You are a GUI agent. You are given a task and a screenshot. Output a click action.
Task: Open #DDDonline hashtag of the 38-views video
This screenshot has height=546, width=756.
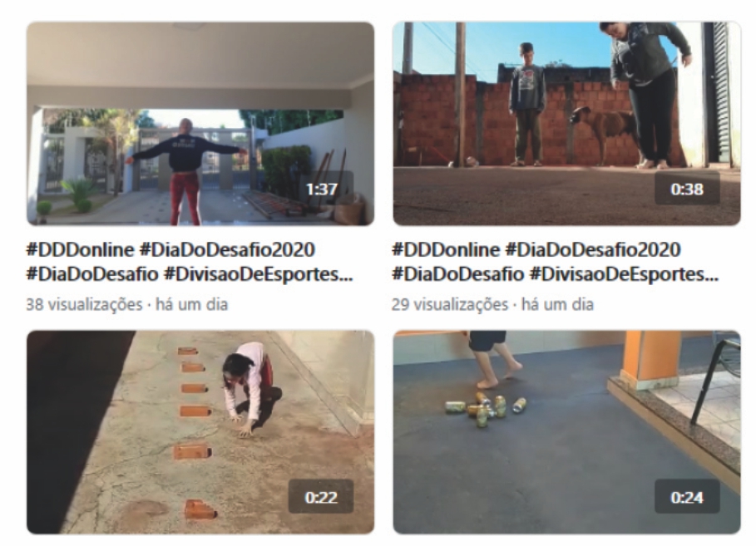coord(80,250)
